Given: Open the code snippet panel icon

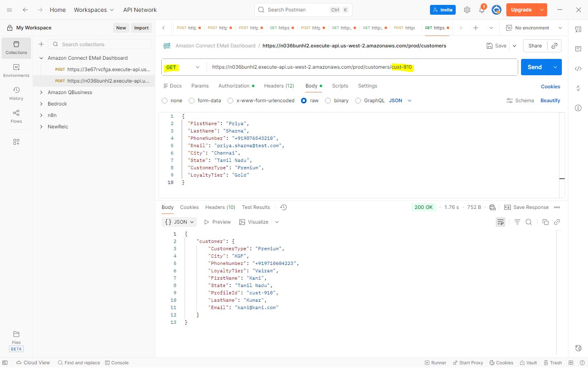Looking at the screenshot, I should pyautogui.click(x=578, y=69).
